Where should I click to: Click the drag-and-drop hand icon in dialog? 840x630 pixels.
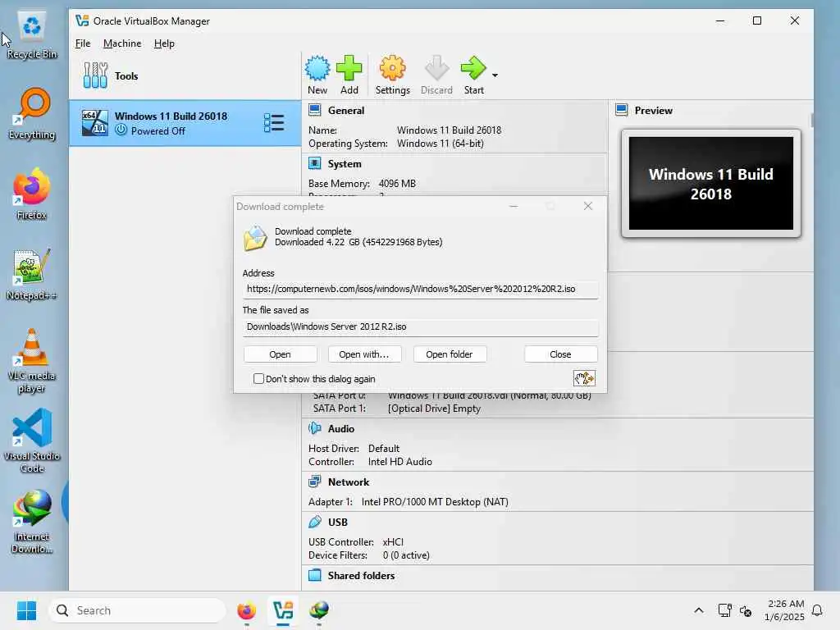(584, 378)
